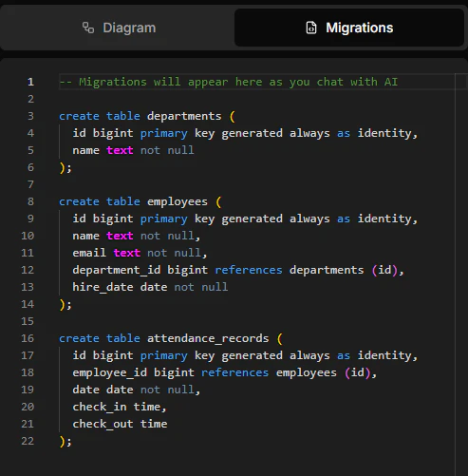The image size is (468, 476).
Task: Click the hire_date column definition
Action: [x=150, y=287]
